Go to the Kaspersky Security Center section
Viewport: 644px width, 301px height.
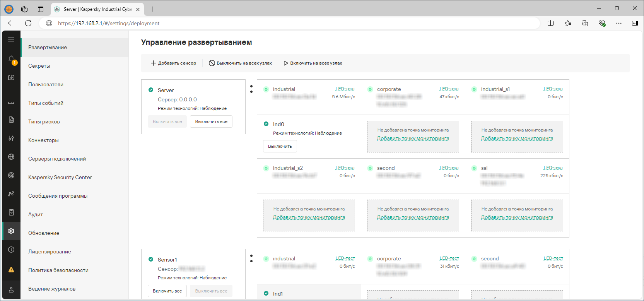(60, 177)
